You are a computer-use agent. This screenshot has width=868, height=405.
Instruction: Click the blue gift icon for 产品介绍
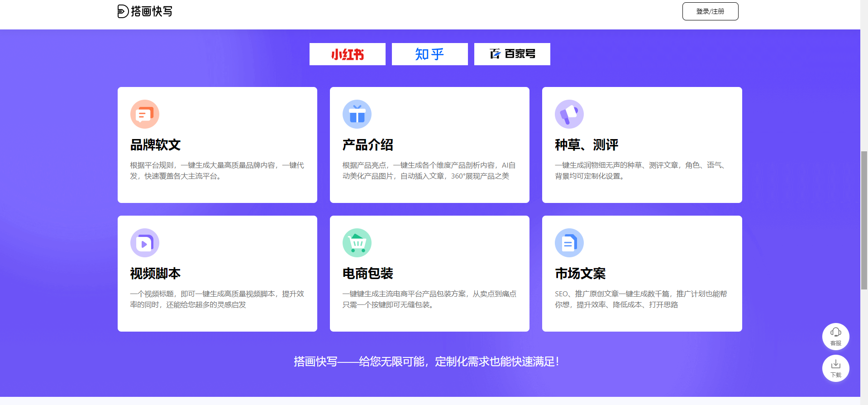coord(357,114)
